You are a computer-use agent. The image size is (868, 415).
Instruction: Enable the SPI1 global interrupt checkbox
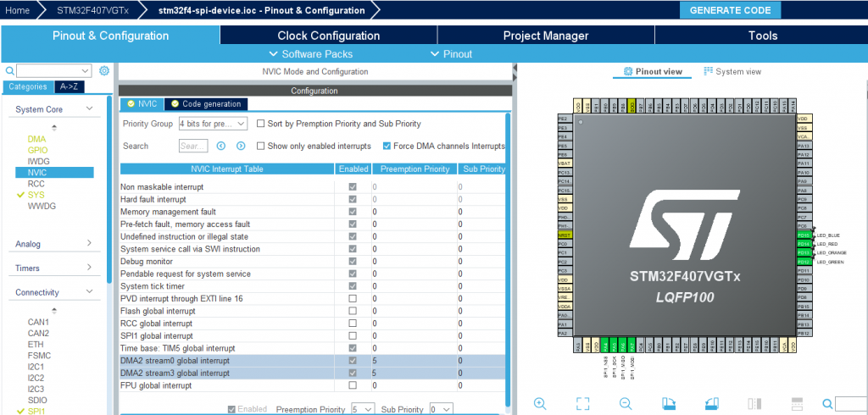click(x=353, y=336)
